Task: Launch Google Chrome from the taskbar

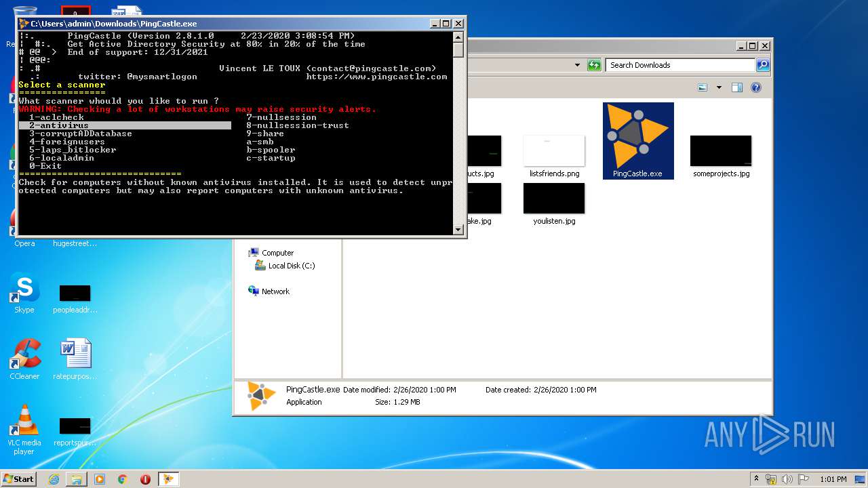Action: pyautogui.click(x=123, y=479)
